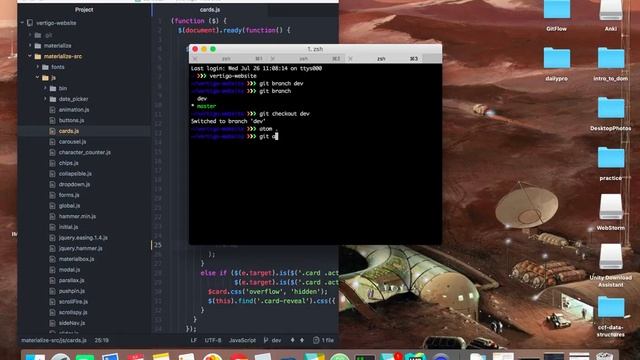
Task: Click the file icon beside animation.js
Action: pyautogui.click(x=52, y=110)
